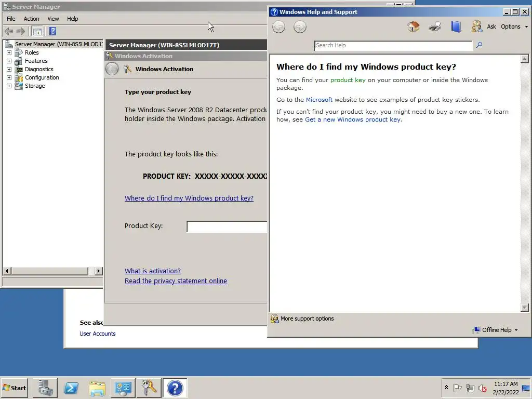
Task: Click the User Accounts link
Action: click(97, 334)
